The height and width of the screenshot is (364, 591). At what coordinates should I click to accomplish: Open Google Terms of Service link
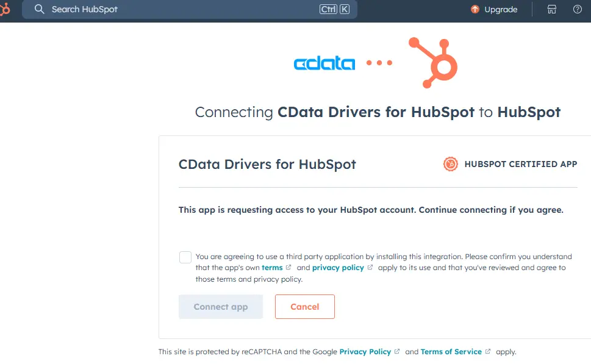pos(451,352)
